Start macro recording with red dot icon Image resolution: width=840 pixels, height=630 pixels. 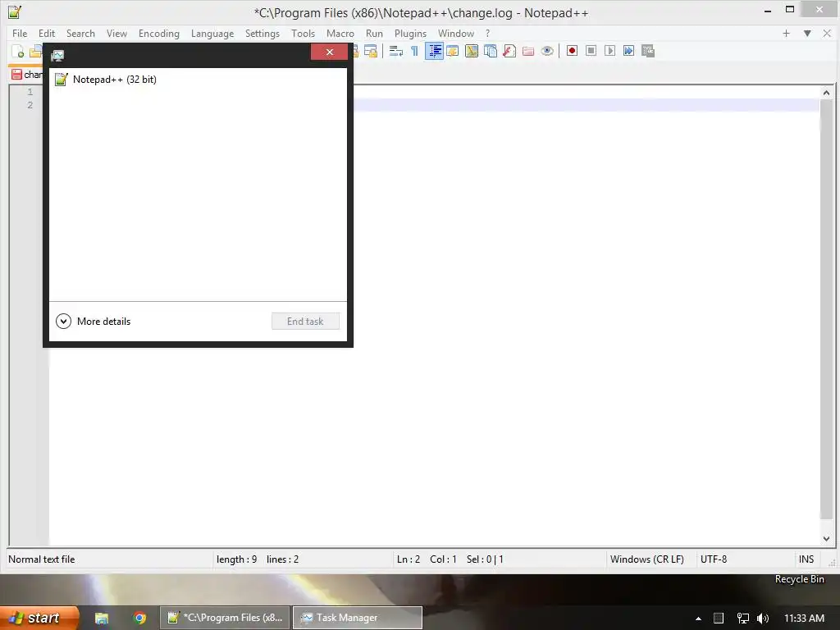(572, 51)
